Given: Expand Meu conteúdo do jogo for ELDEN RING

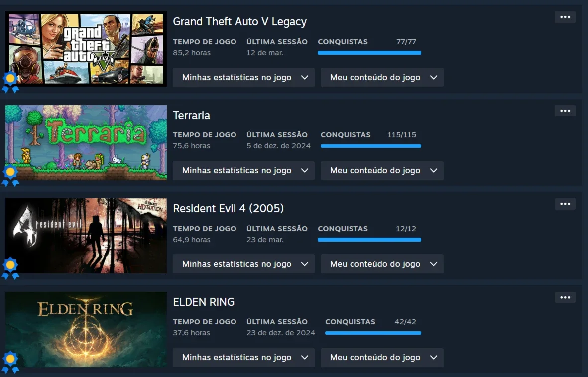Looking at the screenshot, I should pos(382,358).
